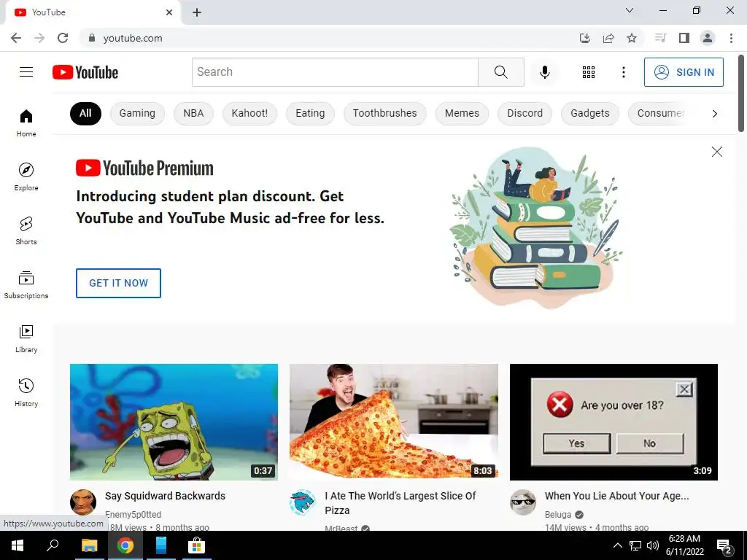Image resolution: width=747 pixels, height=560 pixels.
Task: Open World's Largest Slice pizza thumbnail
Action: point(393,422)
